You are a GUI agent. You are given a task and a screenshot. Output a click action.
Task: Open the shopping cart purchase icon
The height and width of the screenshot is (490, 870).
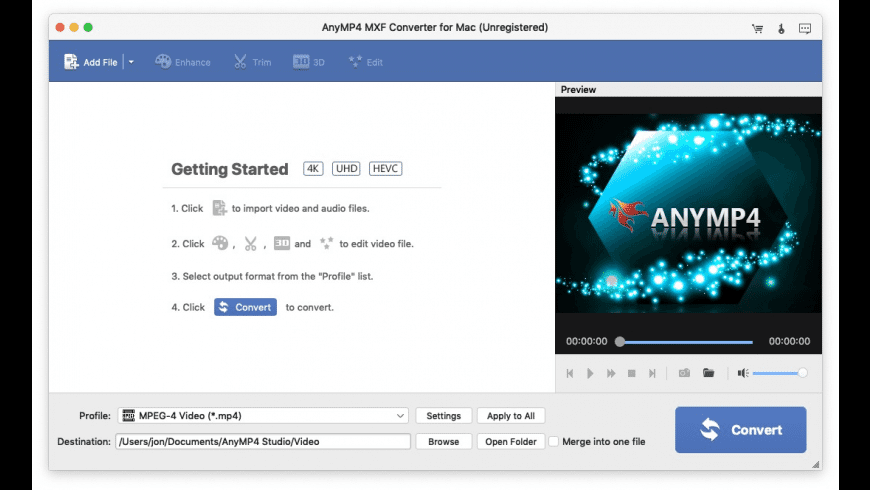(757, 28)
